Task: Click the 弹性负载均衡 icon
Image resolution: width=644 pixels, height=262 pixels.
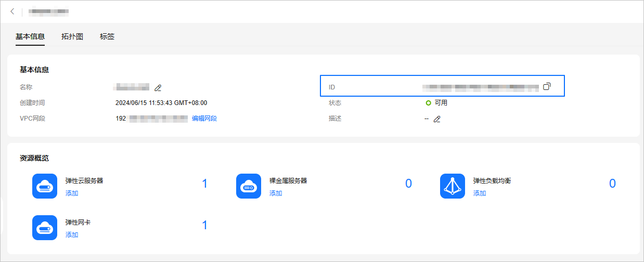Action: (x=453, y=186)
